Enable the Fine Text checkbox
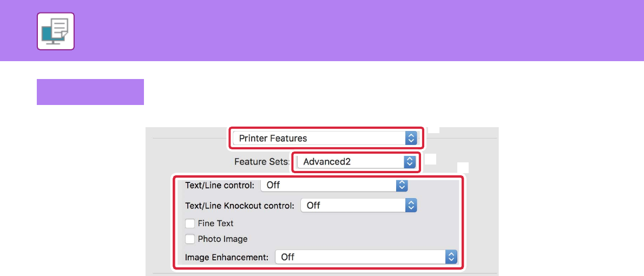This screenshot has height=276, width=644. [190, 223]
